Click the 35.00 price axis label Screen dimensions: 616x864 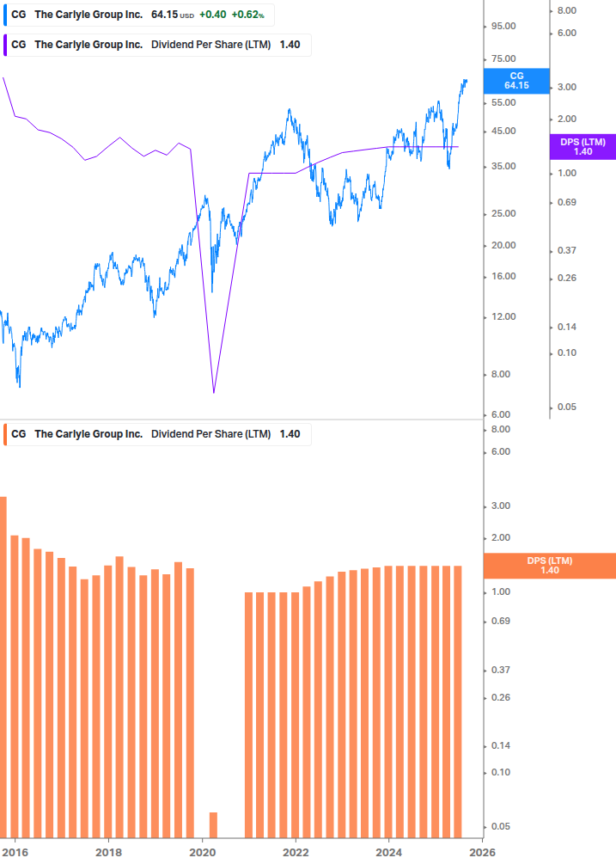pyautogui.click(x=503, y=167)
